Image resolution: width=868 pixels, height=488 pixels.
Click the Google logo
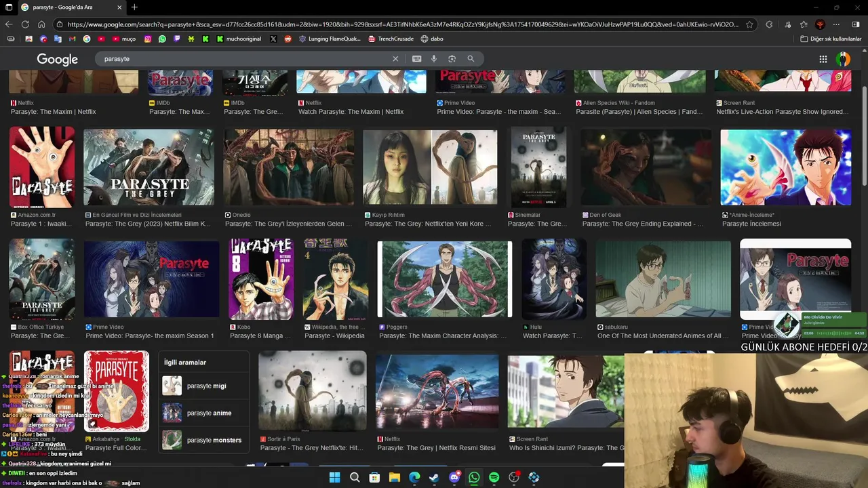point(57,60)
